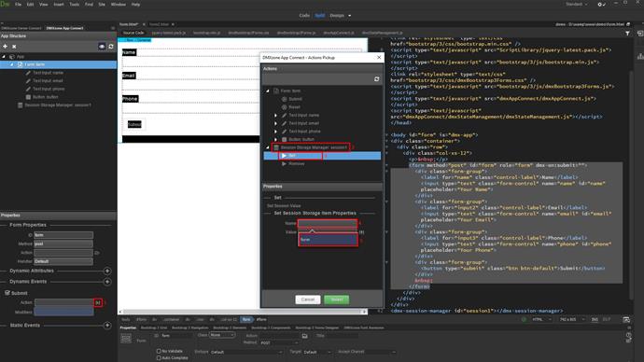Viewport: 644px width, 362px height.
Task: Delete selected component in App Structure
Action: (14, 47)
